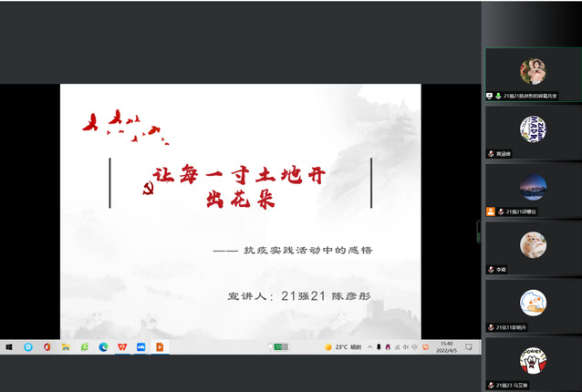Open the Windows notification center icon

coord(468,347)
